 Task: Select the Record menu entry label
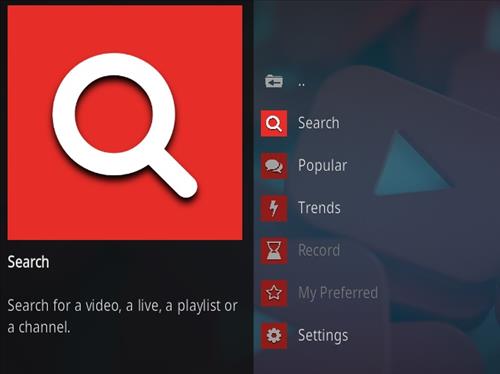[x=319, y=250]
